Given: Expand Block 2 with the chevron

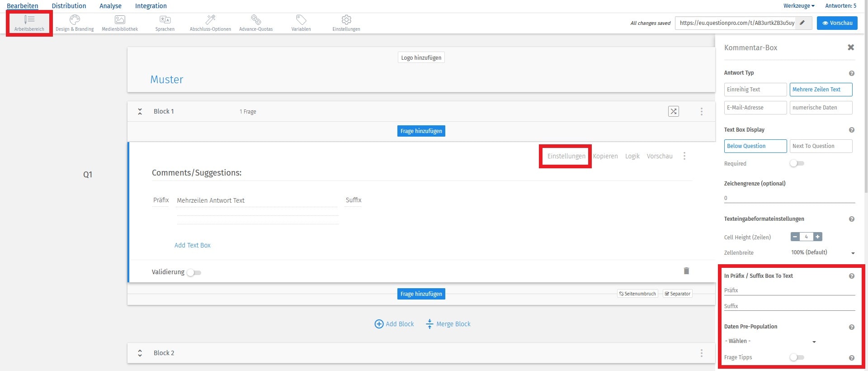Looking at the screenshot, I should [140, 353].
